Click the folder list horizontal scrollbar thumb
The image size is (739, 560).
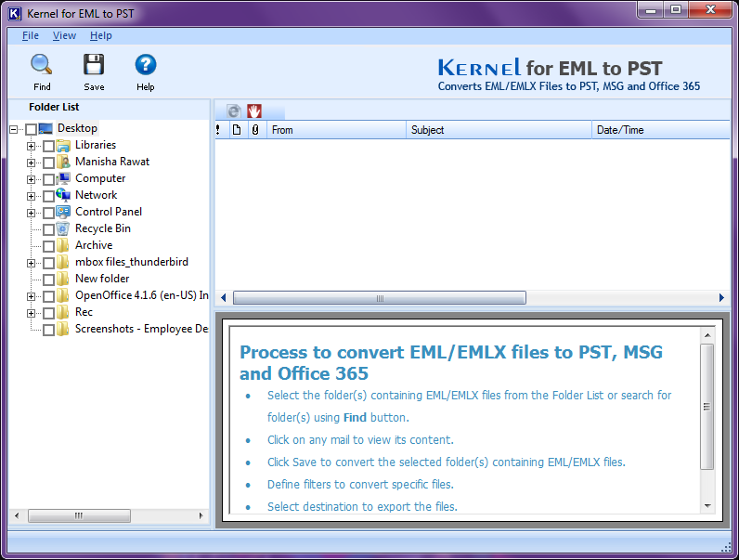pos(79,515)
